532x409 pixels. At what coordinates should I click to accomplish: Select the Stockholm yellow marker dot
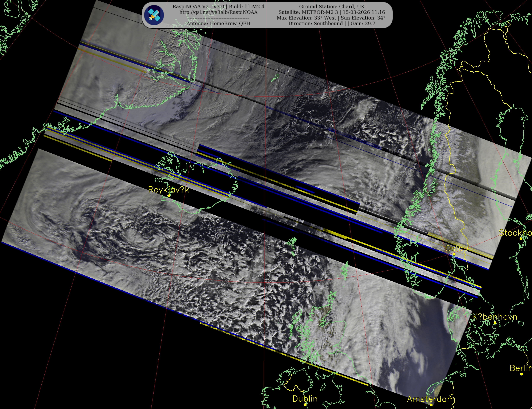521,239
